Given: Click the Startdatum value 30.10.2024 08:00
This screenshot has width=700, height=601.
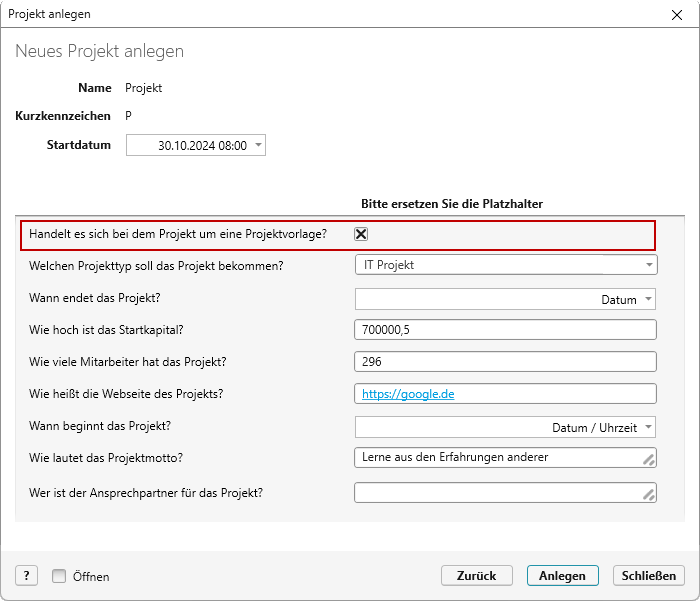Looking at the screenshot, I should (x=202, y=146).
